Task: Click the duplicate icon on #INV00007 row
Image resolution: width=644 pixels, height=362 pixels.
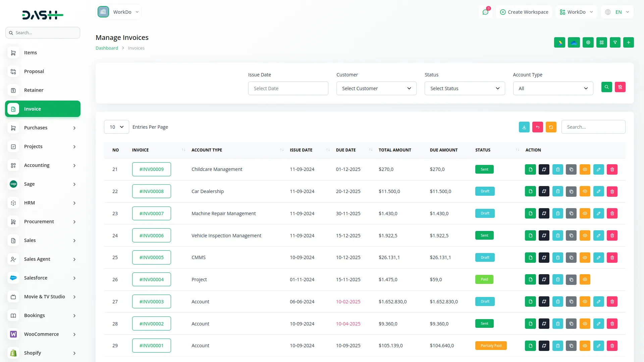Action: (571, 214)
